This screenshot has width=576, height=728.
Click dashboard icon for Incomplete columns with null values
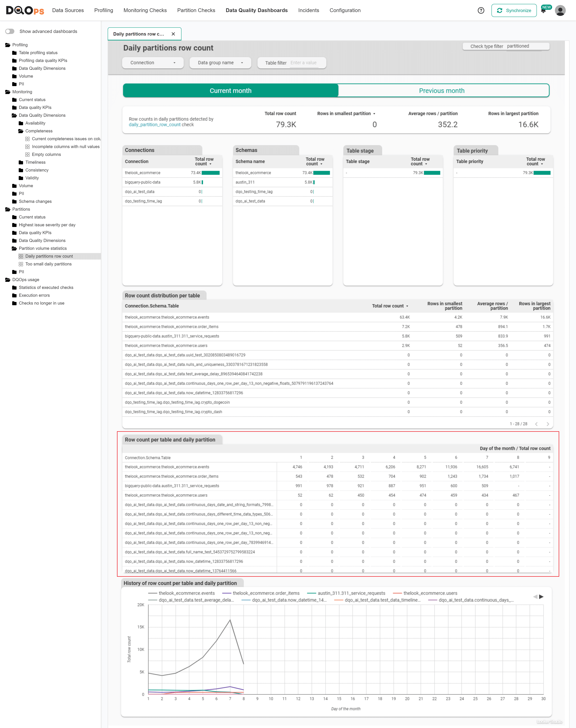click(27, 147)
